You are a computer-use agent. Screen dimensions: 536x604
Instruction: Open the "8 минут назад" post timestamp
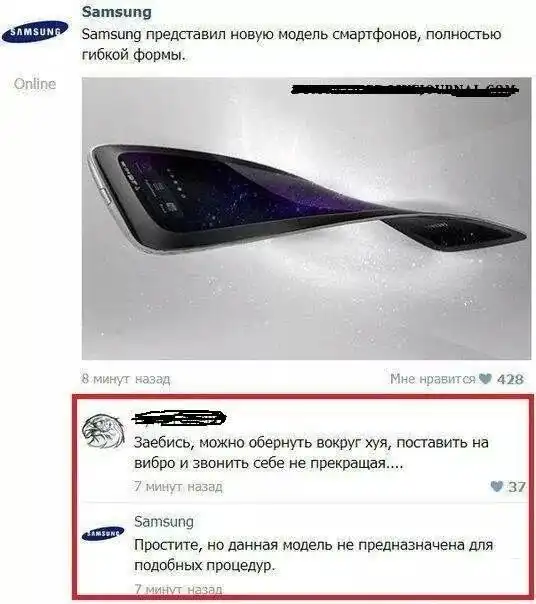coord(126,379)
